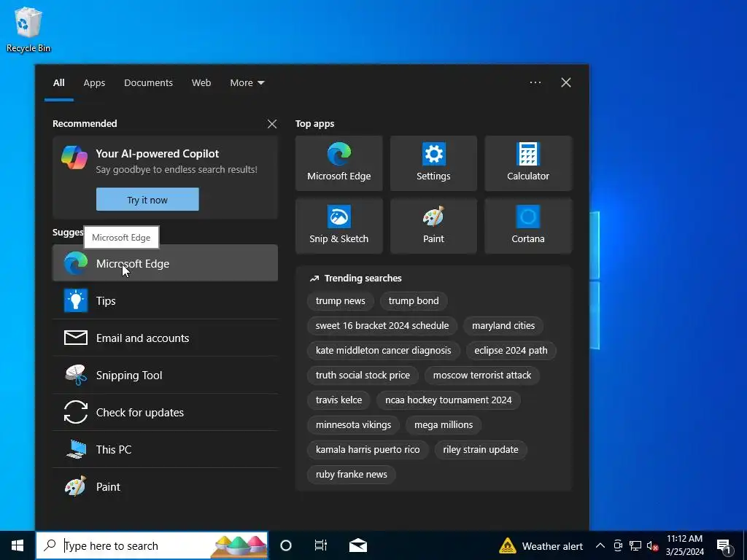Open Mail app from taskbar

tap(357, 545)
